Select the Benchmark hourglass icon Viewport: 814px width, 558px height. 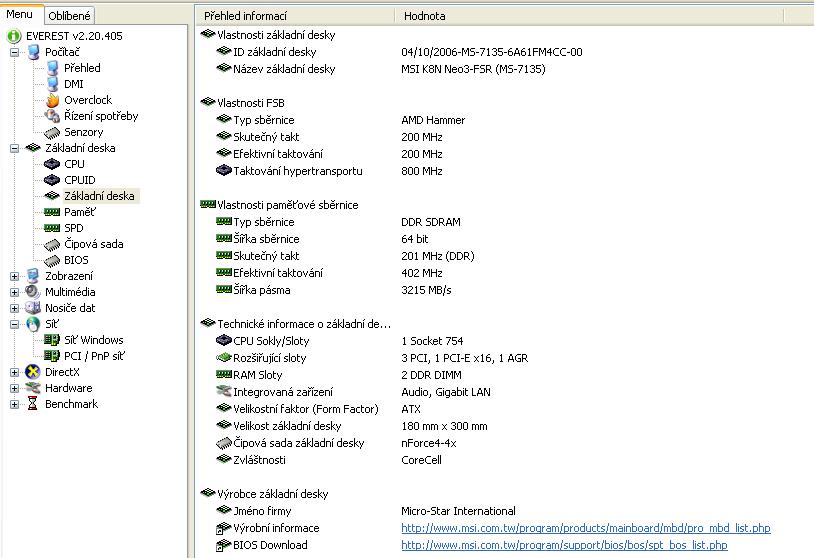tap(33, 404)
